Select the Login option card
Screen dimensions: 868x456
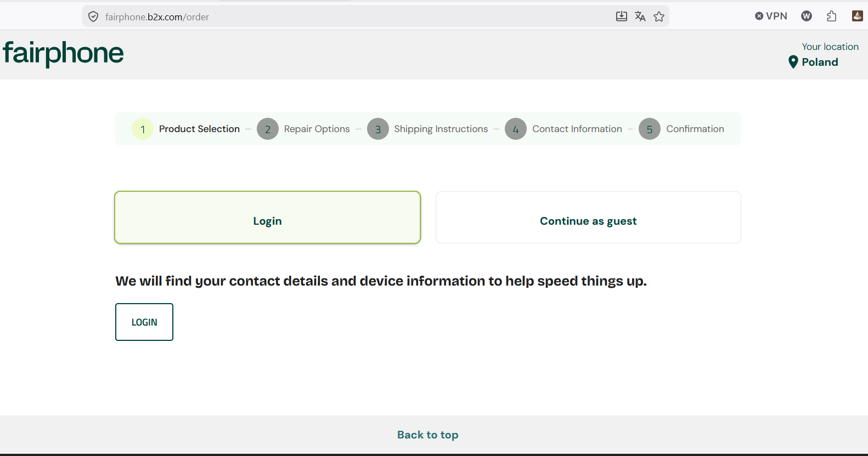267,217
